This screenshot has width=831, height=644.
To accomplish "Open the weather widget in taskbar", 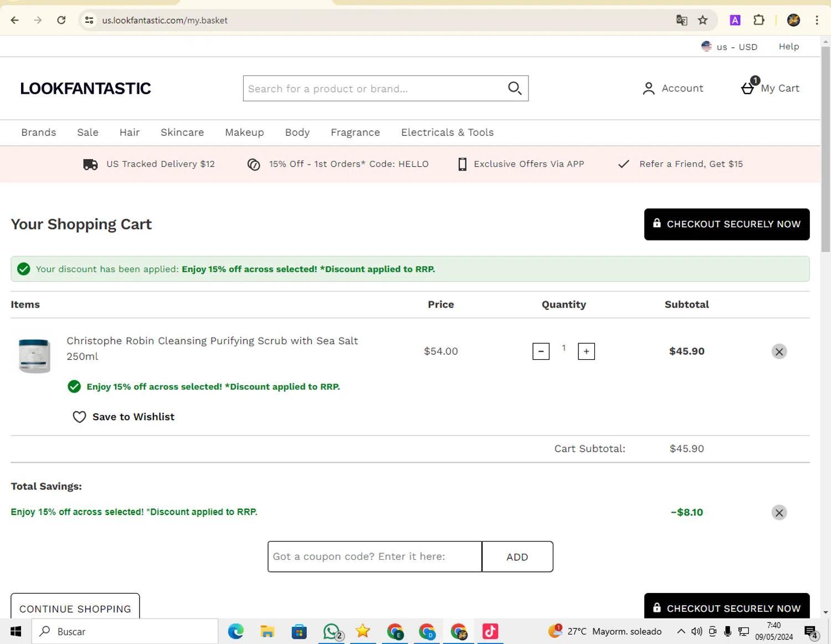I will pos(604,631).
